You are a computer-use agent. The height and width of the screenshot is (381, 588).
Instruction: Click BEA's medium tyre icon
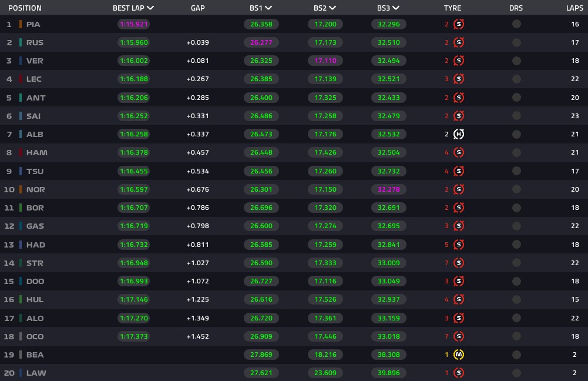pyautogui.click(x=459, y=355)
